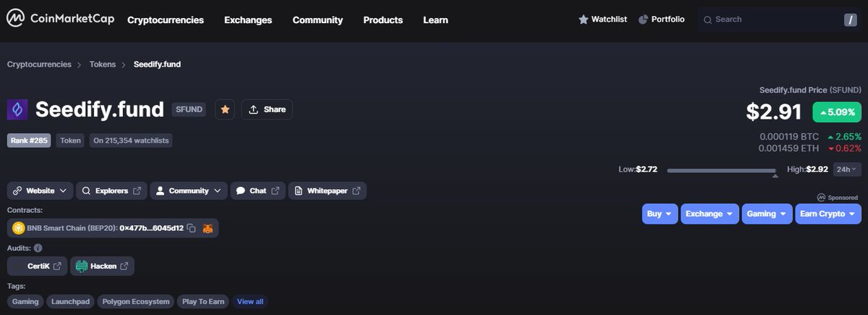Click the Seedify.fund token logo

point(17,109)
